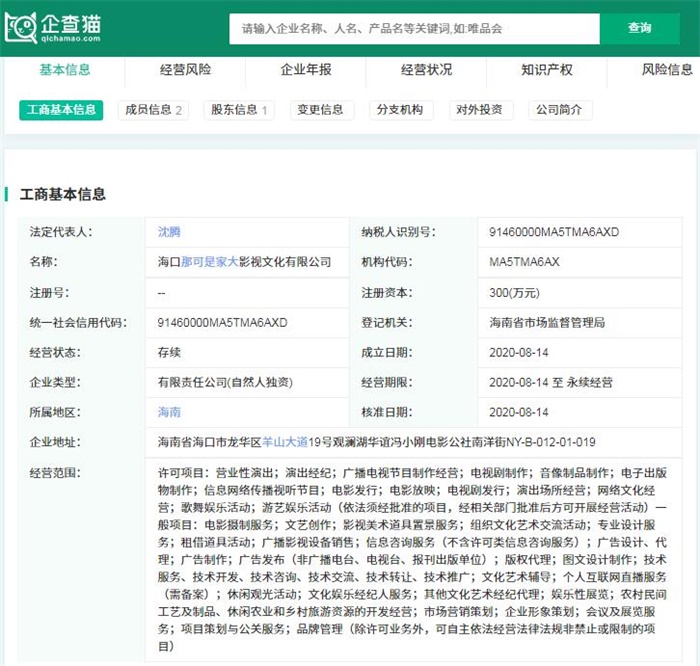Select the 知识产权 tab

pos(547,69)
